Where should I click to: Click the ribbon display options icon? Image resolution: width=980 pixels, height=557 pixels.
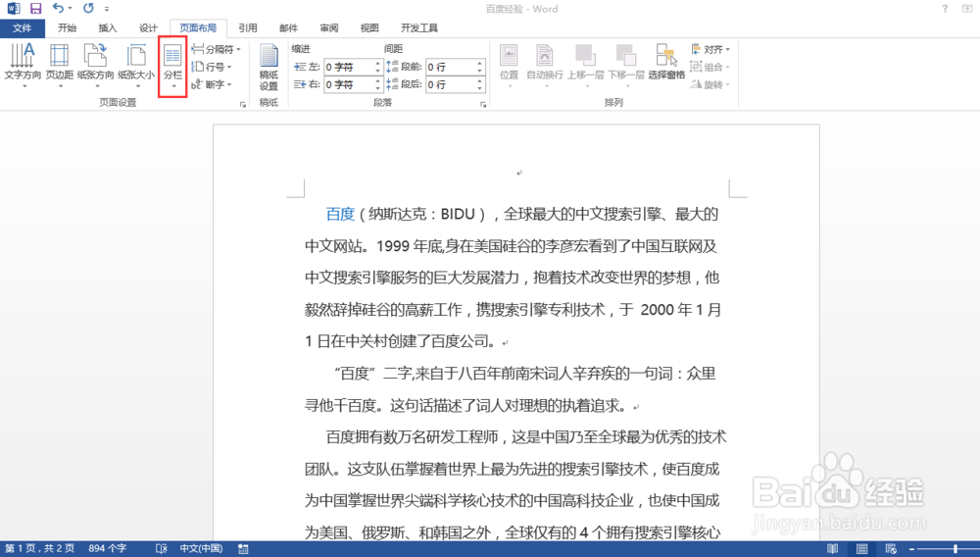[x=967, y=9]
